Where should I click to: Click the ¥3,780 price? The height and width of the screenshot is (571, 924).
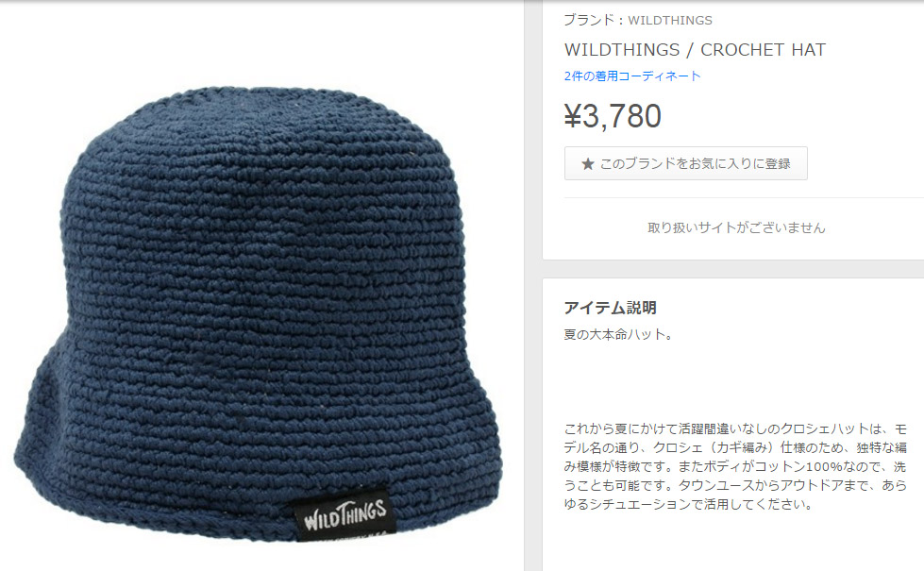tap(613, 116)
